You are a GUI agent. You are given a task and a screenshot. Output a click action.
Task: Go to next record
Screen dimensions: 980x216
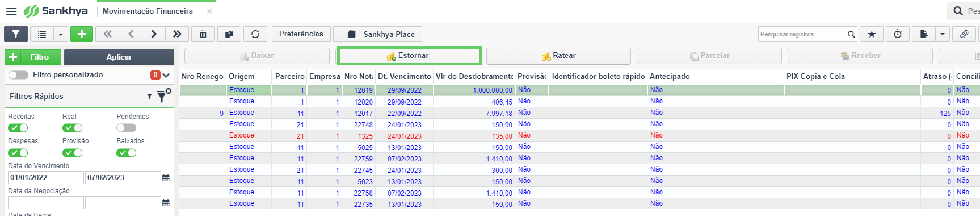coord(154,34)
